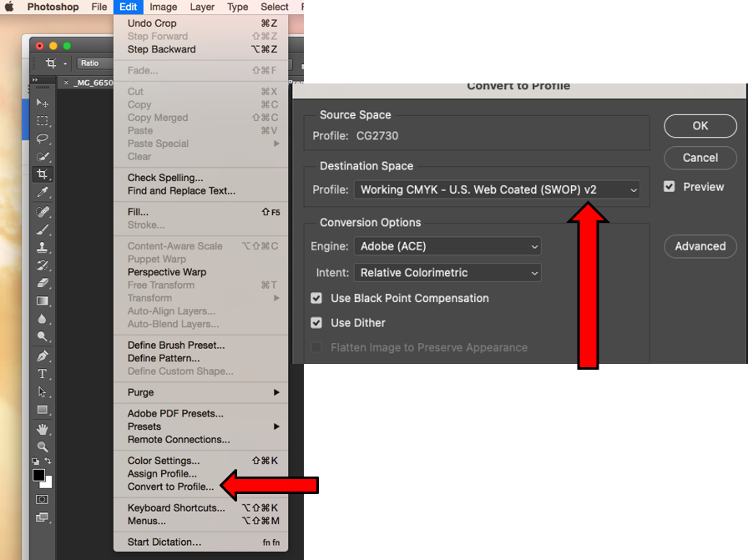
Task: Click OK in Convert to Profile dialog
Action: (700, 126)
